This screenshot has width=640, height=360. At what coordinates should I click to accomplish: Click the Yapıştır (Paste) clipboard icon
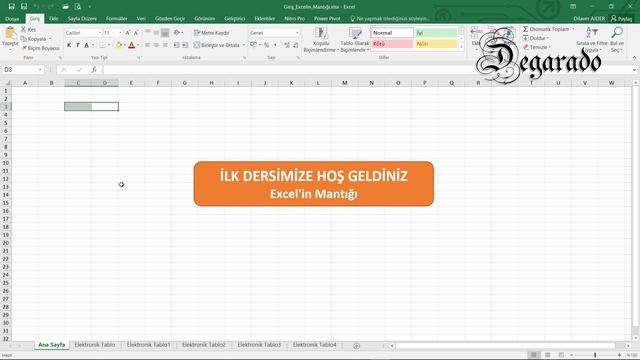coord(10,33)
